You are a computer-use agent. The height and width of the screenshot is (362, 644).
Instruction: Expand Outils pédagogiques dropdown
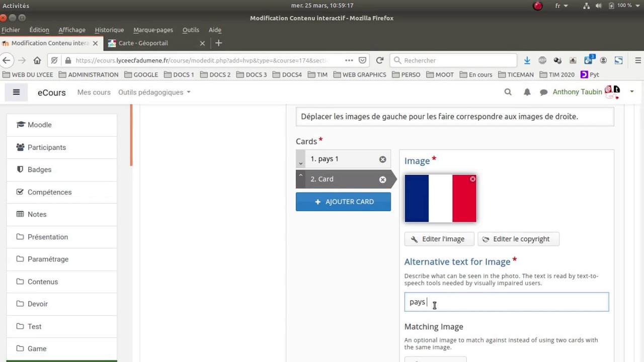click(154, 92)
